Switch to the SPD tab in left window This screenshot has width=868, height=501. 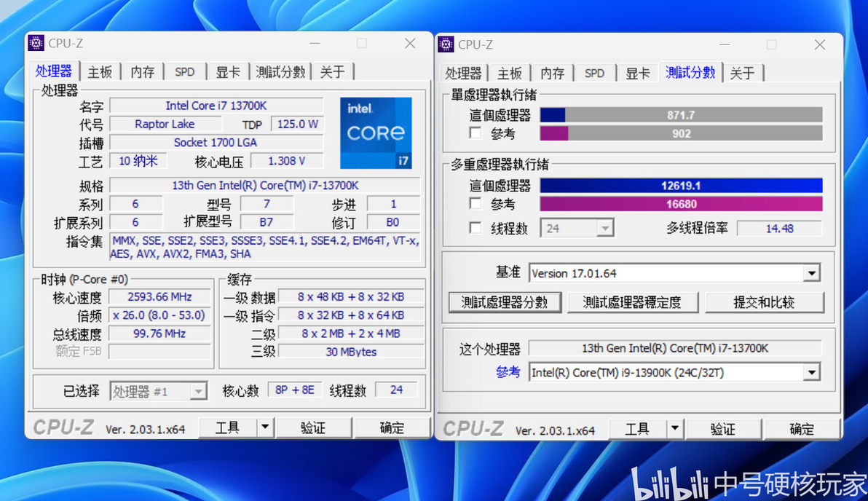[184, 72]
